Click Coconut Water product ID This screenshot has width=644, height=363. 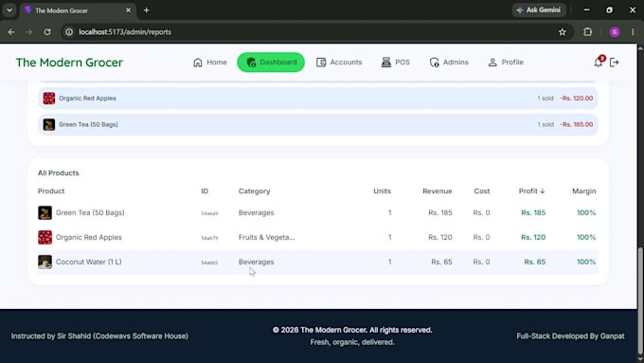point(209,263)
